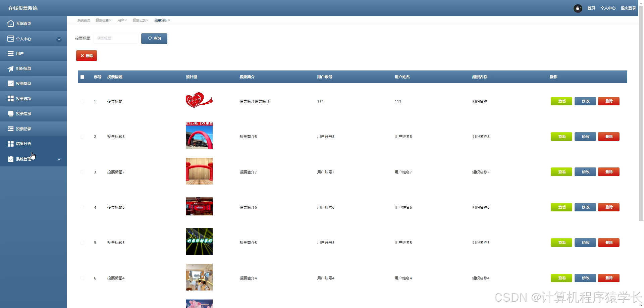
Task: Open the red event hall thumbnail of 投票标题6
Action: click(199, 206)
